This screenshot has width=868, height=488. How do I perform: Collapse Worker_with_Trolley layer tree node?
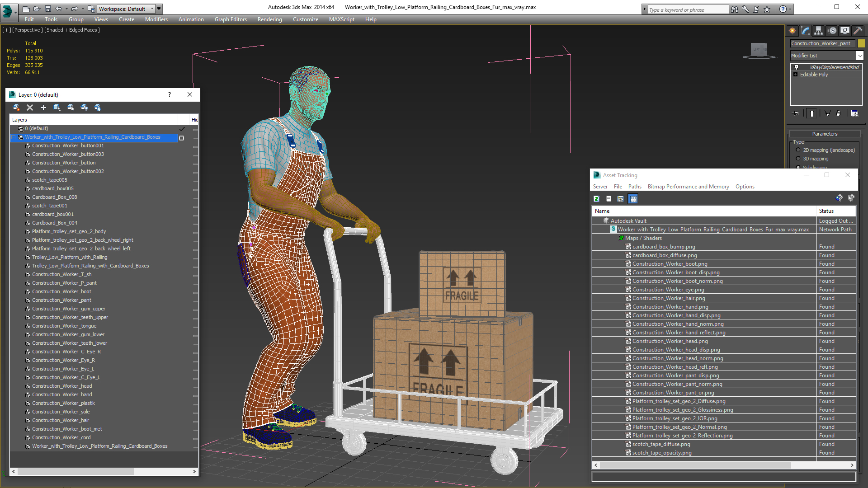(x=14, y=137)
